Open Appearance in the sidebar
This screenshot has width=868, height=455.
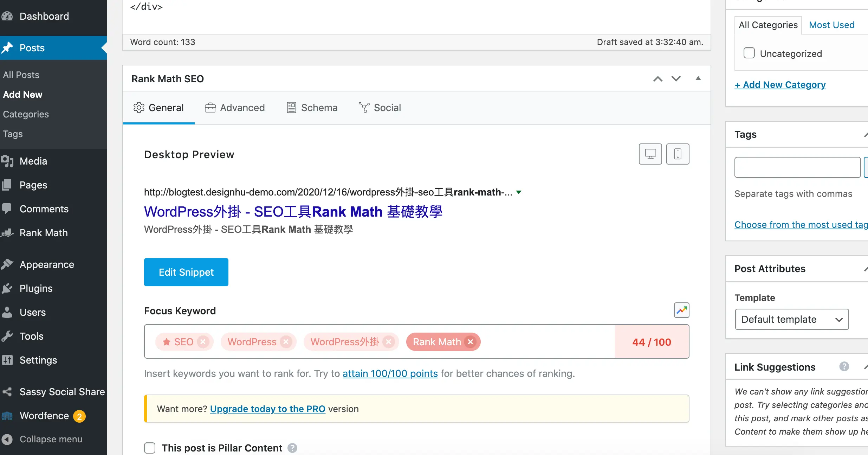pyautogui.click(x=53, y=264)
